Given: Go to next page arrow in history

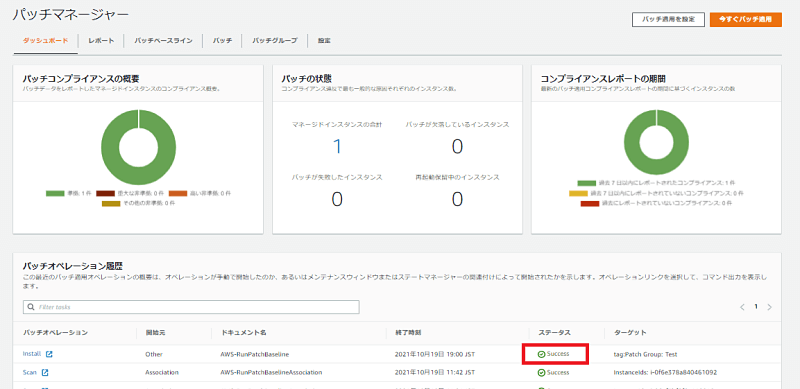Looking at the screenshot, I should 769,307.
